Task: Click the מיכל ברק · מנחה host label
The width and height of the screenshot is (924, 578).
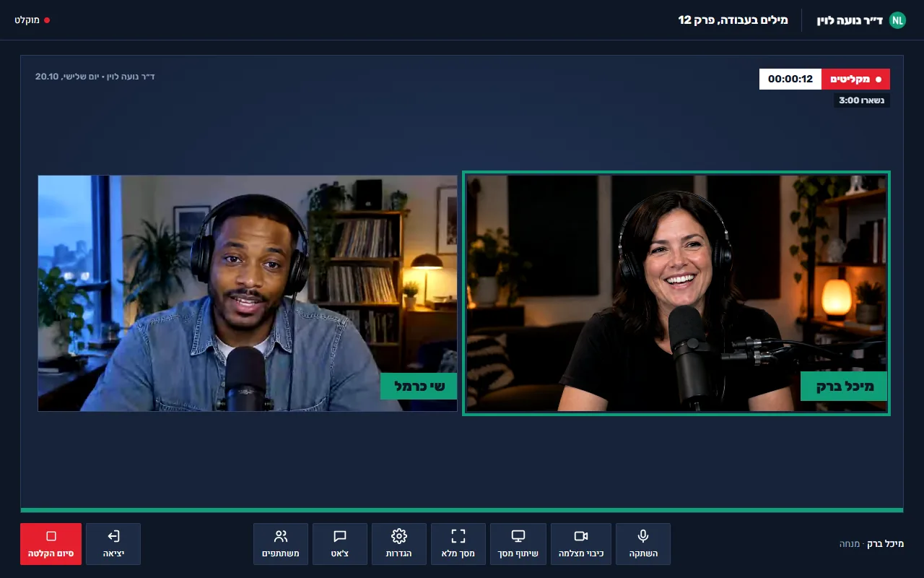Action: coord(871,544)
